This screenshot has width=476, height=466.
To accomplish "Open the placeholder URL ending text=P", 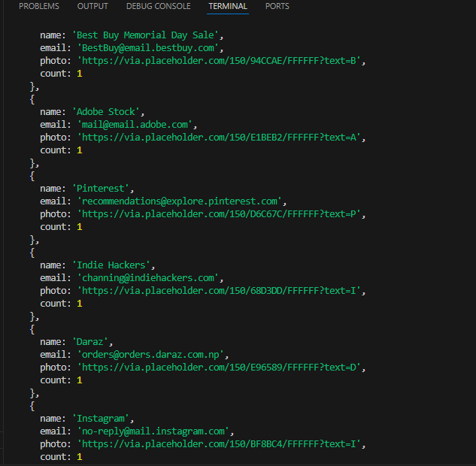I will tap(219, 214).
